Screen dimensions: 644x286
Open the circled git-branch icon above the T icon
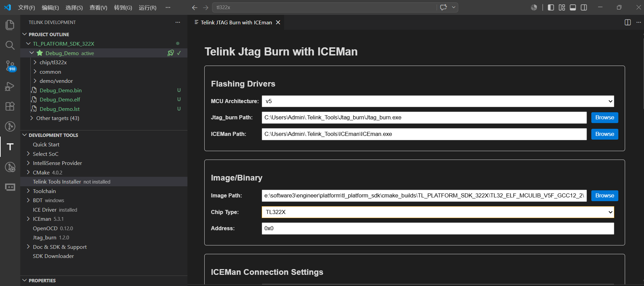coord(10,126)
